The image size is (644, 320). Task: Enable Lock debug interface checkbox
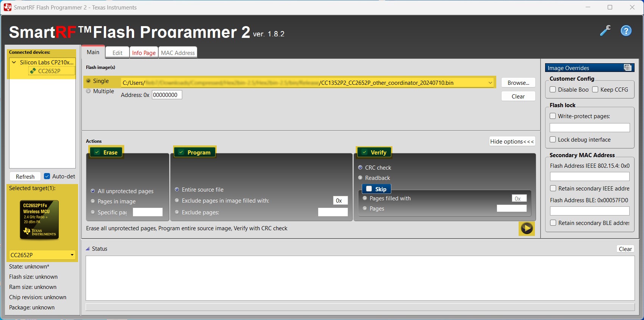pos(553,139)
